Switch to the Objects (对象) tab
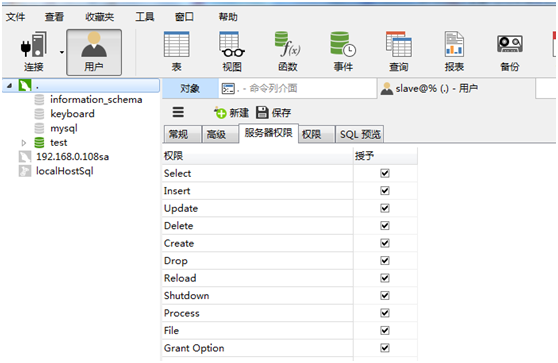 [x=190, y=88]
